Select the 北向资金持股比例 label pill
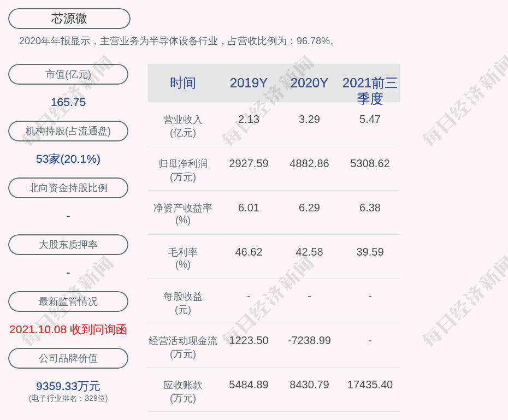Viewport: 508px width, 420px height. coord(68,188)
